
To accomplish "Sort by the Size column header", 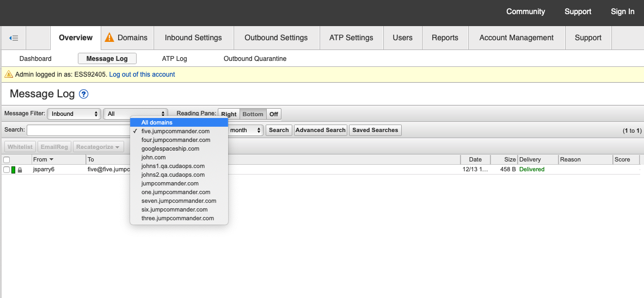I will (504, 159).
